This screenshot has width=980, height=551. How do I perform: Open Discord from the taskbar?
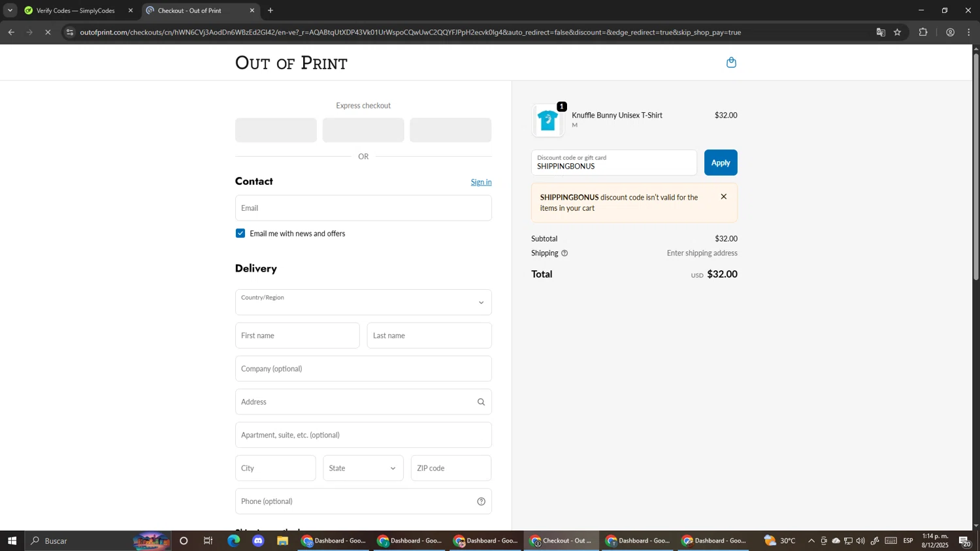point(258,541)
